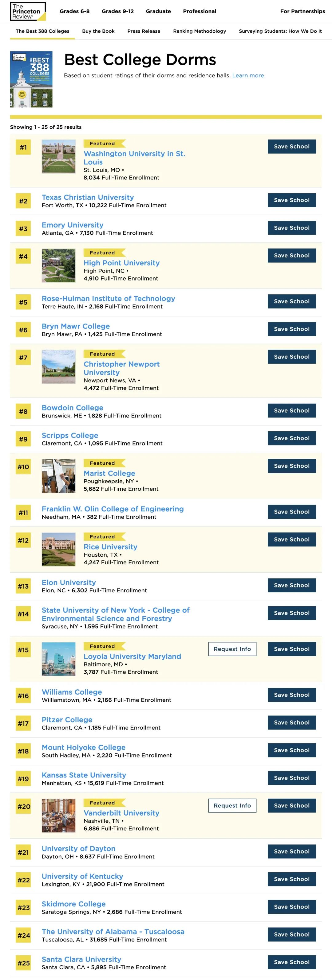The width and height of the screenshot is (332, 980).
Task: Open the For Partnerships link
Action: pos(302,11)
